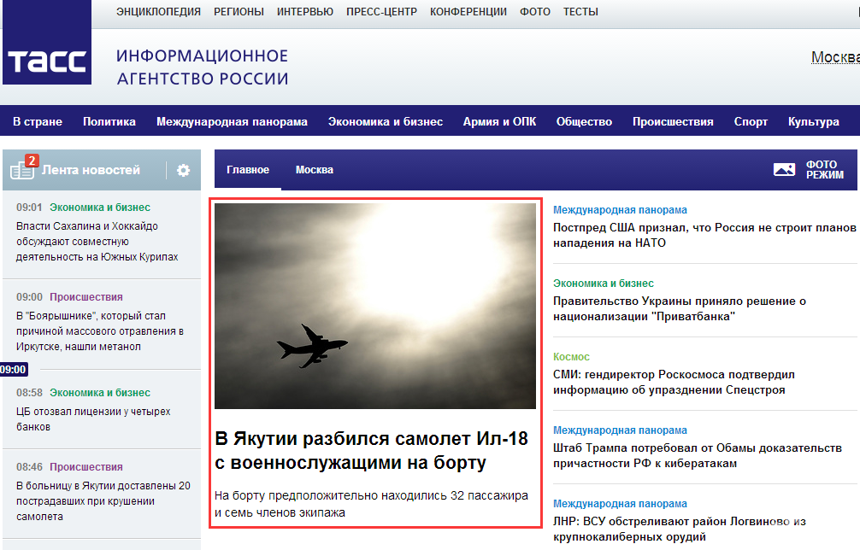Open article on Роскосмос and Спецстрой
860x550 pixels.
click(674, 382)
